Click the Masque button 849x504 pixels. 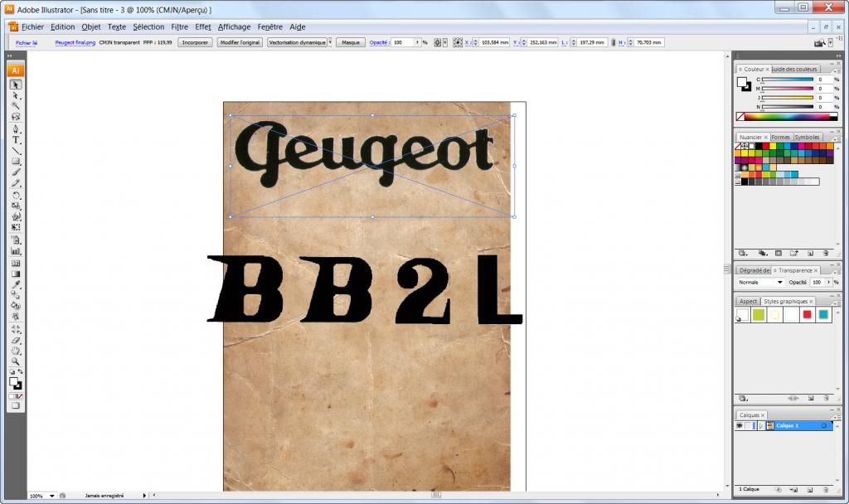[351, 42]
